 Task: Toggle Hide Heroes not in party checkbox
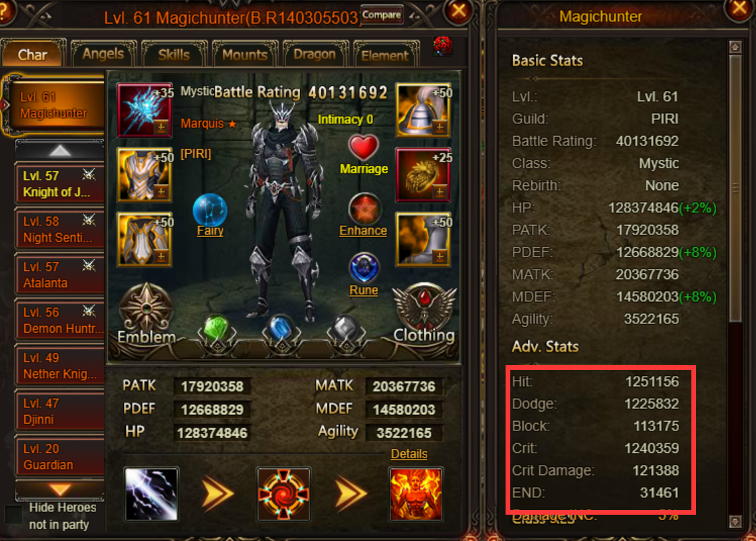[13, 515]
